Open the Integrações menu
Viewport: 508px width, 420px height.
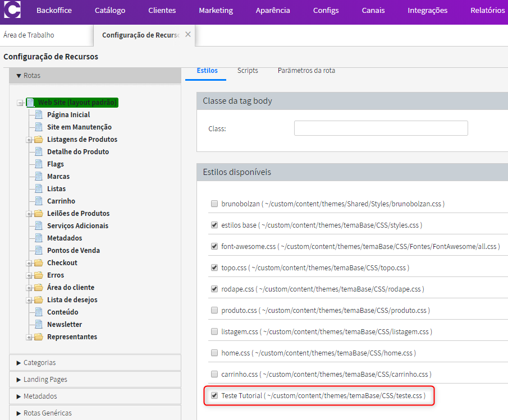pos(427,10)
